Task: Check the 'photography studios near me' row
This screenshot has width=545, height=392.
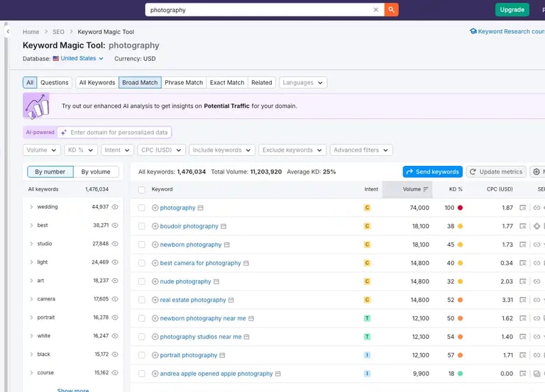Action: tap(141, 337)
